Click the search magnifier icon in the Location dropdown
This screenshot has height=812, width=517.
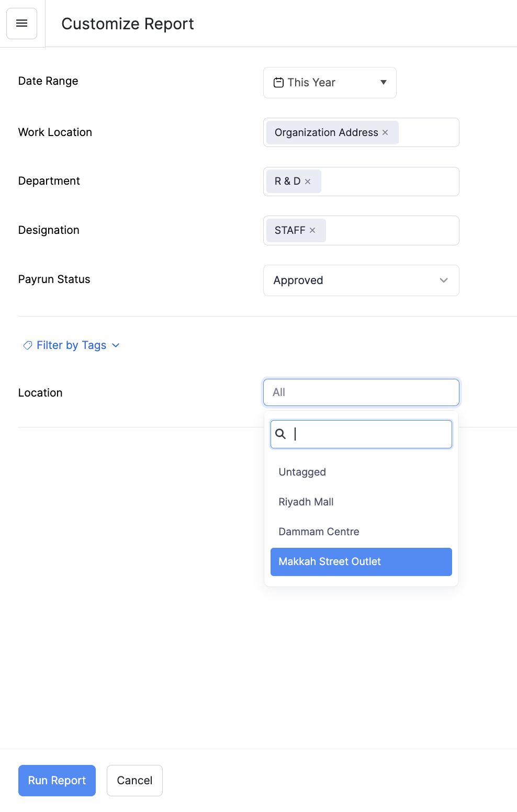[281, 434]
